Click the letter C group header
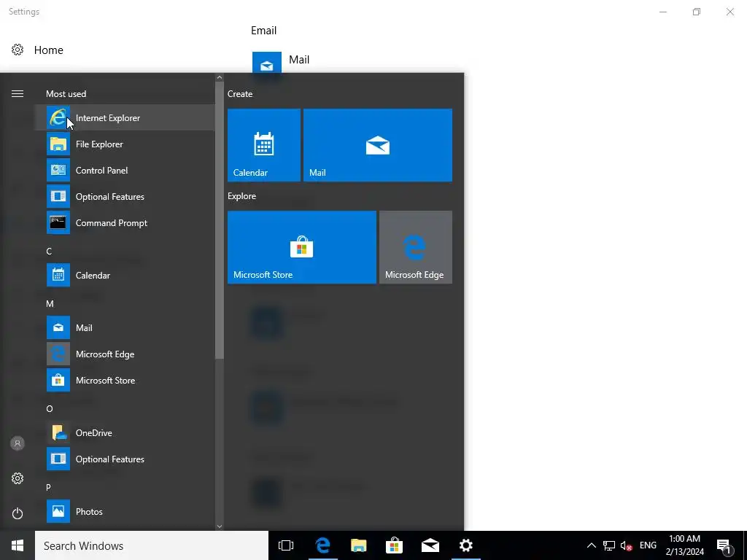The width and height of the screenshot is (747, 560). tap(49, 251)
